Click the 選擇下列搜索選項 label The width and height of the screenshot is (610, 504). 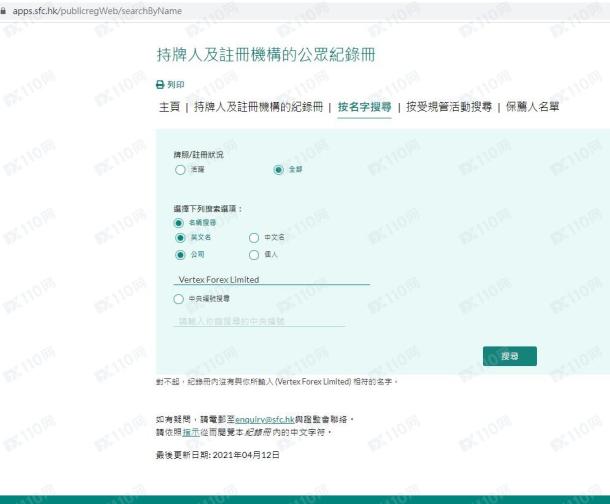(x=208, y=209)
